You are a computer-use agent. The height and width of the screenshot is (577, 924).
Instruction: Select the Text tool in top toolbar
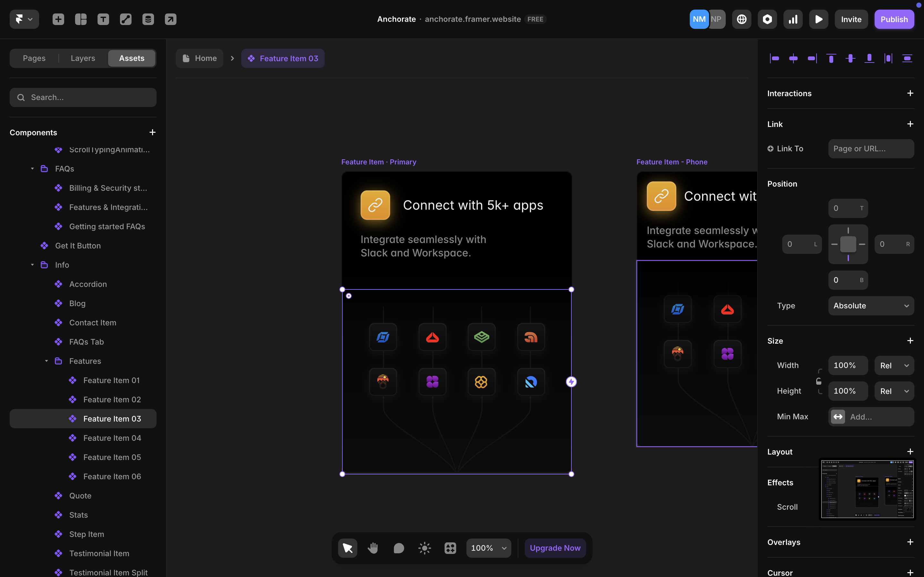click(103, 19)
